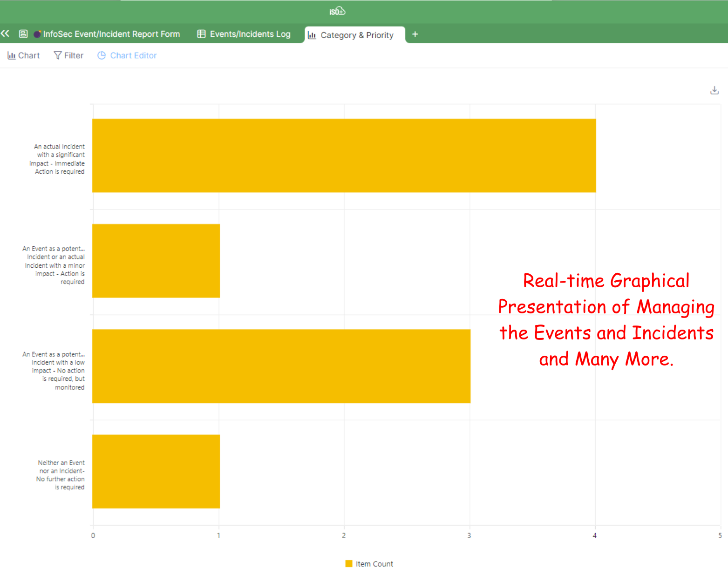Image resolution: width=728 pixels, height=582 pixels.
Task: Click the form icon beside InfoSec tab
Action: [23, 34]
